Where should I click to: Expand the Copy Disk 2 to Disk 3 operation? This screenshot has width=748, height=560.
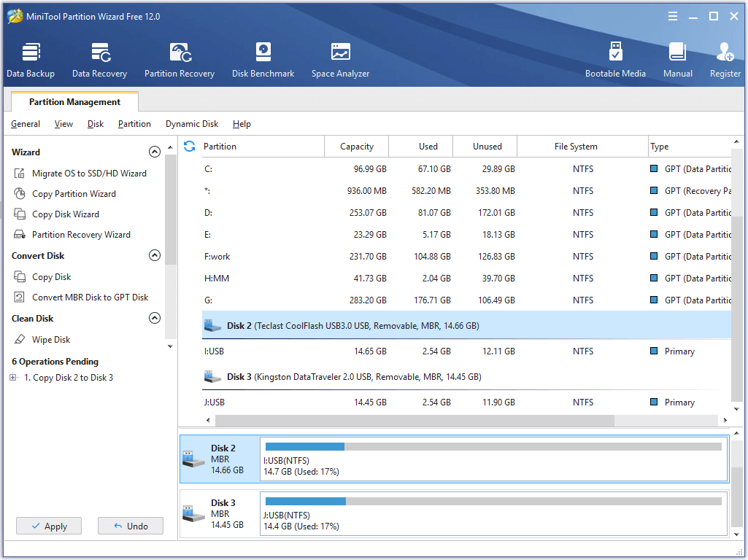[x=13, y=378]
